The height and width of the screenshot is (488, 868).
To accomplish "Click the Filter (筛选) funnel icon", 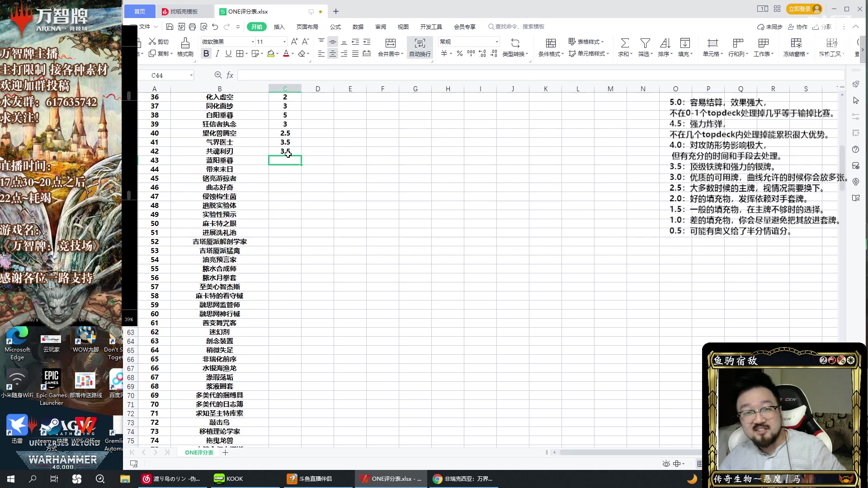I will coord(645,43).
